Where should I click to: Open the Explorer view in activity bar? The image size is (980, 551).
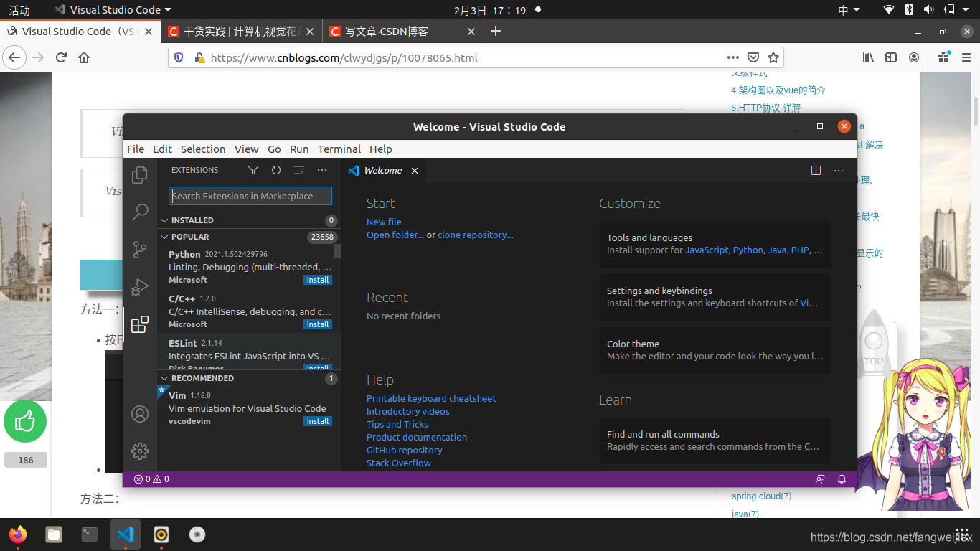140,174
